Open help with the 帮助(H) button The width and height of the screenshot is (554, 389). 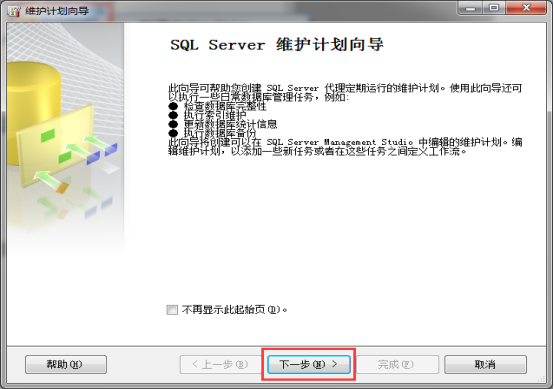pos(66,364)
